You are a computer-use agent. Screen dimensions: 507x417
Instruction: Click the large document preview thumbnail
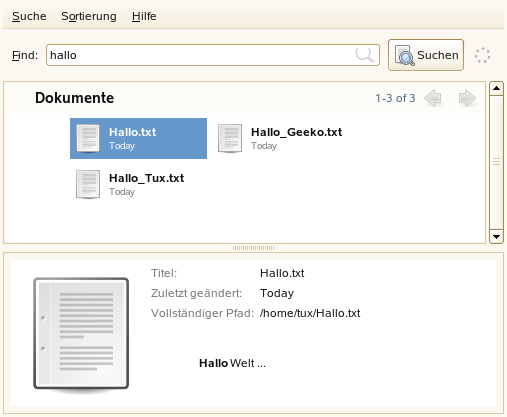[x=81, y=334]
